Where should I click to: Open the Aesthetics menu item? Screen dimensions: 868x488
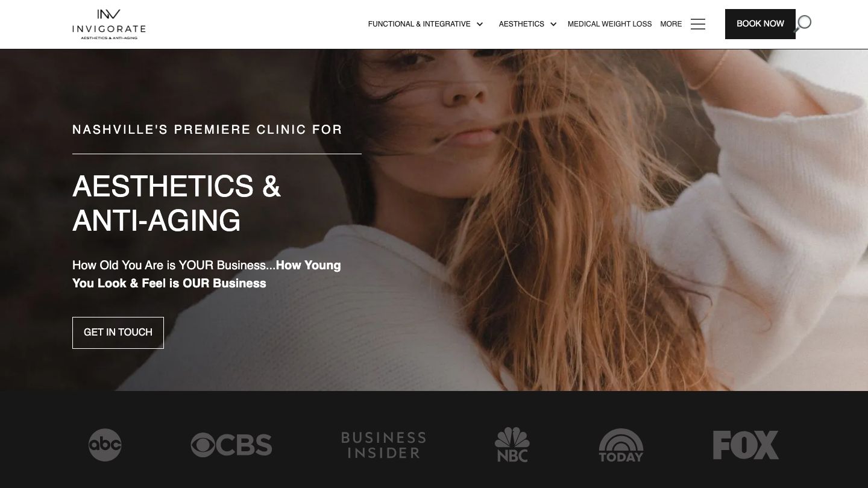(521, 24)
